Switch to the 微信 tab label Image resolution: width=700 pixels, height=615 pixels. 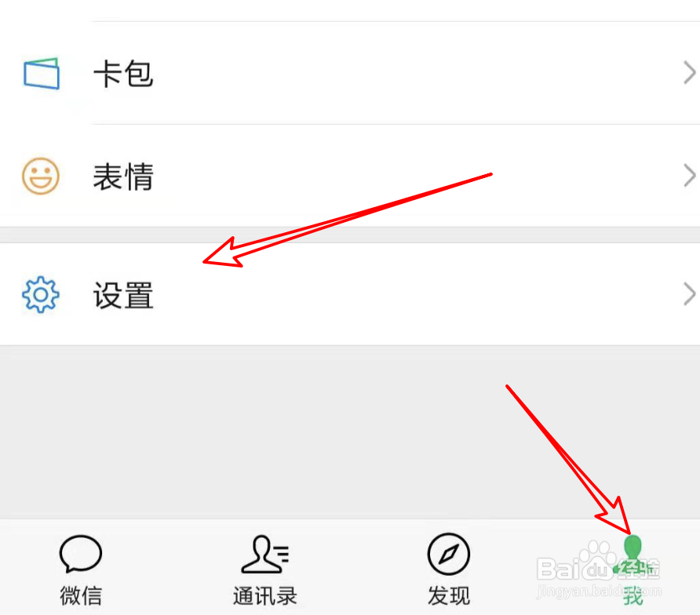tap(81, 596)
